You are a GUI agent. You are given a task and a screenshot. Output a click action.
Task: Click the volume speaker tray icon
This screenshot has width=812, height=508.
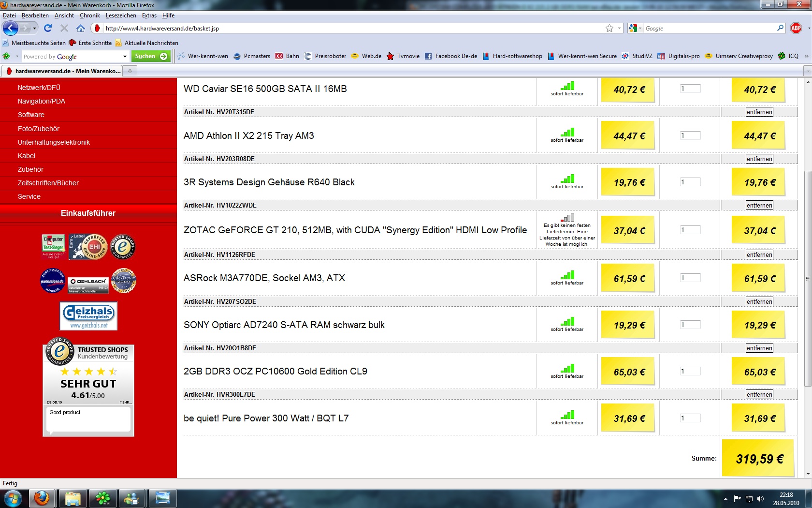pyautogui.click(x=761, y=499)
